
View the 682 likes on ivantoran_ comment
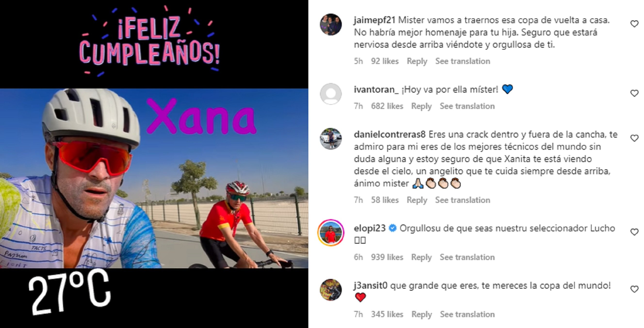pos(387,106)
